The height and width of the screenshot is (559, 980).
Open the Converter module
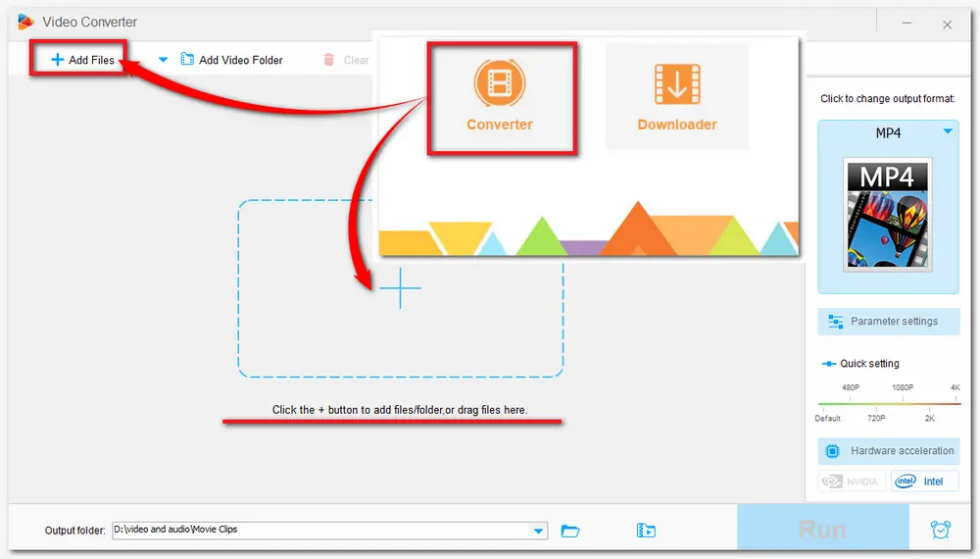pos(500,97)
